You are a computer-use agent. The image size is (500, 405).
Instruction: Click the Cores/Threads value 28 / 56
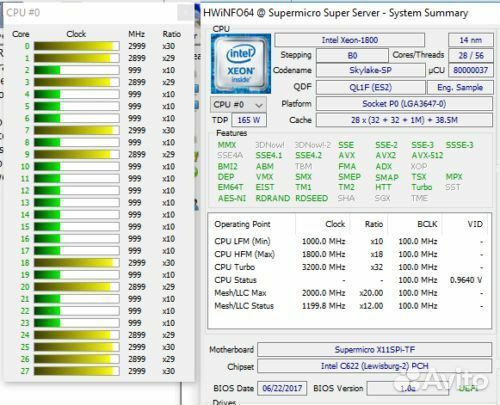pos(470,55)
